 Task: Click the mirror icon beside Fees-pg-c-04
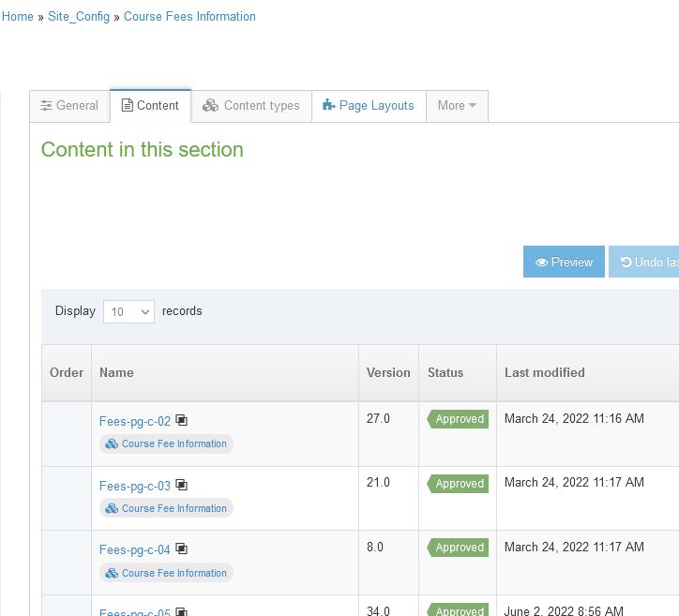click(x=182, y=548)
